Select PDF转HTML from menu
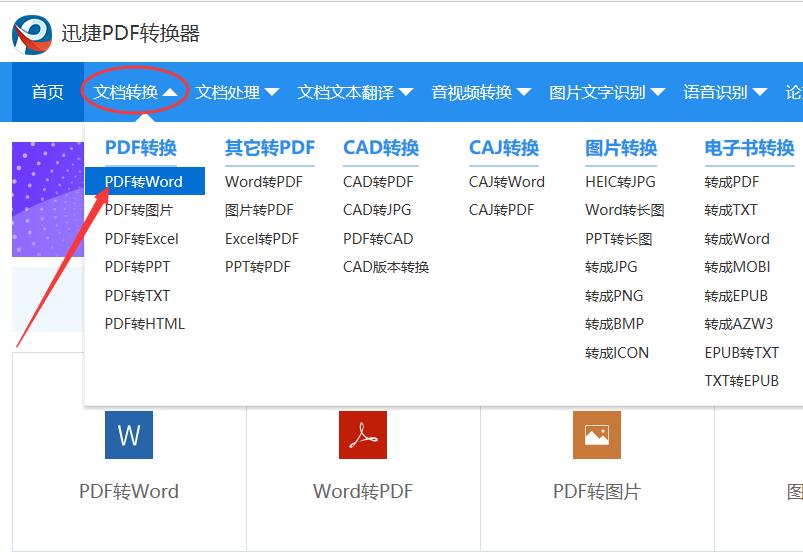The image size is (803, 552). pyautogui.click(x=145, y=324)
